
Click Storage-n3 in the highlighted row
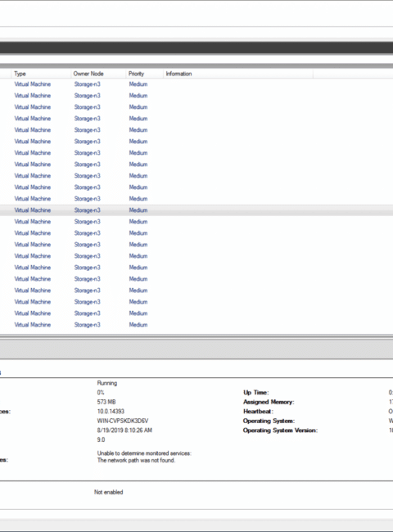(x=88, y=210)
